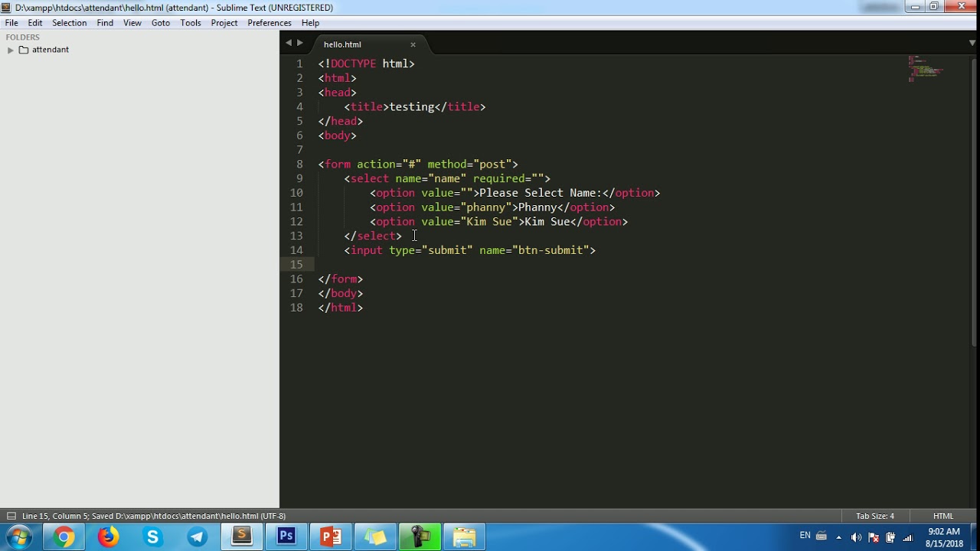Change Tab Size: 4 setting
Screen dimensions: 980x551
(x=875, y=516)
